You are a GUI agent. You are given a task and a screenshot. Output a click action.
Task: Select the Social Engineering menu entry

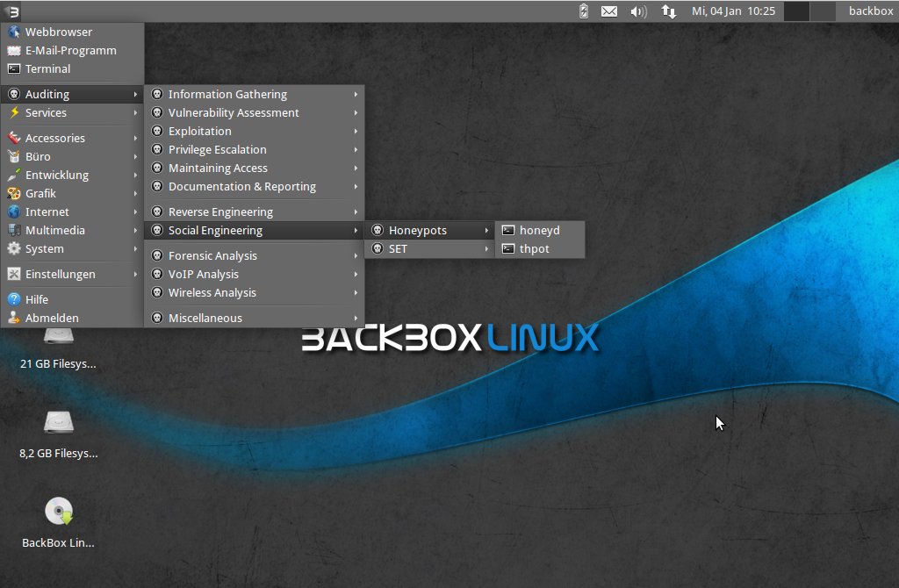(255, 231)
